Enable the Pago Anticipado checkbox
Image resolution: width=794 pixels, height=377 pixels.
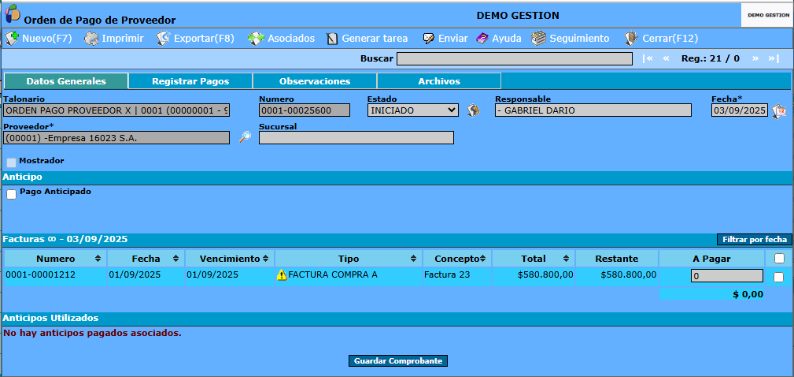click(x=11, y=194)
